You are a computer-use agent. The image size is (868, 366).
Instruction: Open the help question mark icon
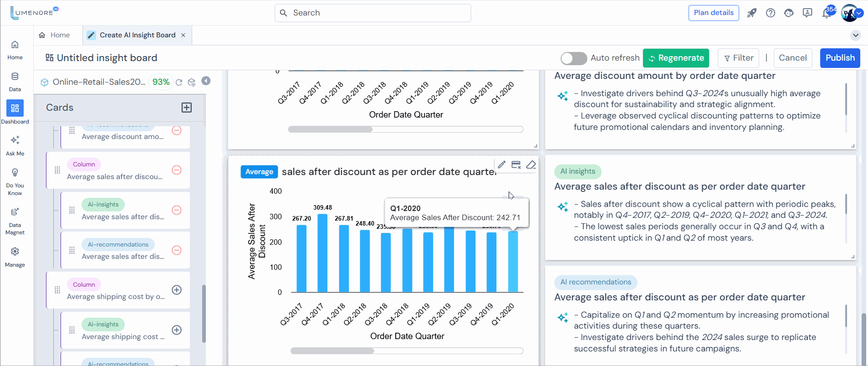[x=771, y=13]
